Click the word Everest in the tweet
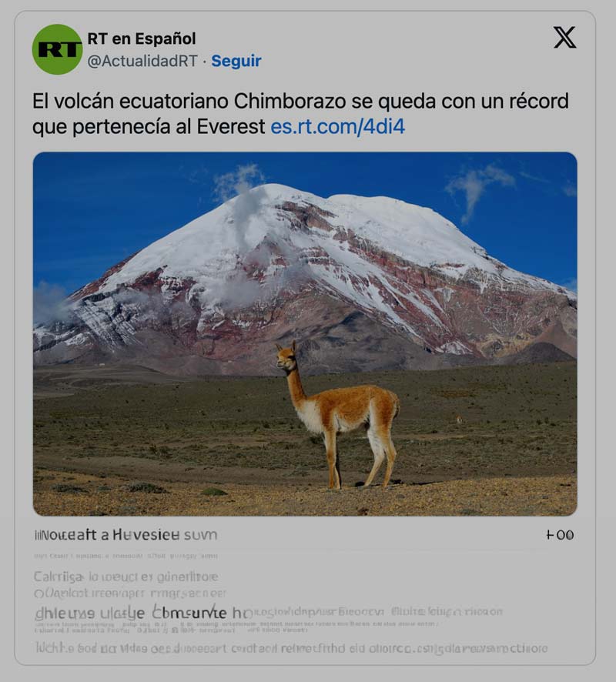This screenshot has width=616, height=682. point(231,126)
